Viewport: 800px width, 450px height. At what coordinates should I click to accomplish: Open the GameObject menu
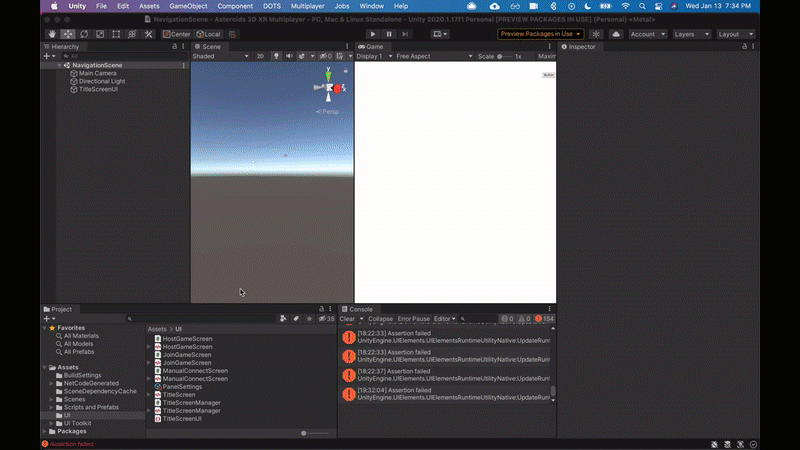click(x=188, y=6)
